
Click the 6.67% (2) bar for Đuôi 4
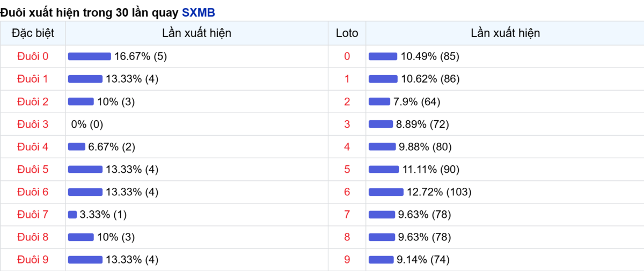(x=77, y=147)
